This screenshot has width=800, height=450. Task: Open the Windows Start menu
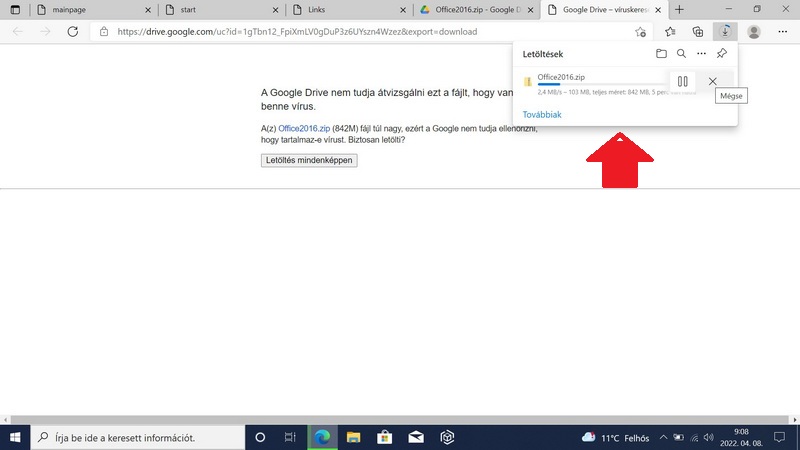[x=15, y=437]
